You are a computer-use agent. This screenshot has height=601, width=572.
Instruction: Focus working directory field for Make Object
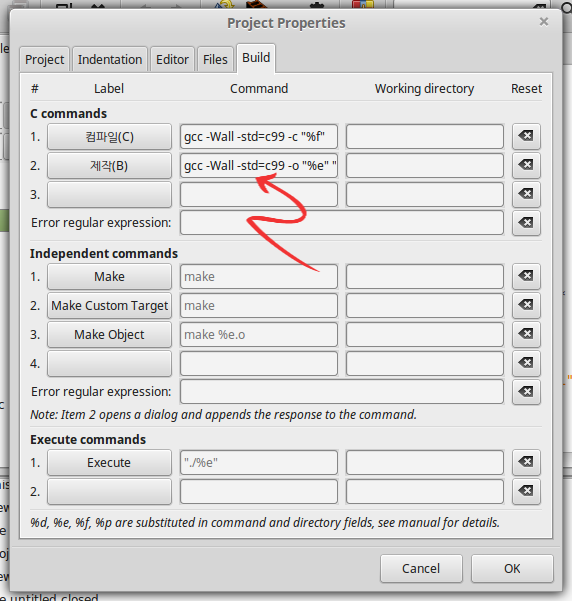click(x=425, y=334)
